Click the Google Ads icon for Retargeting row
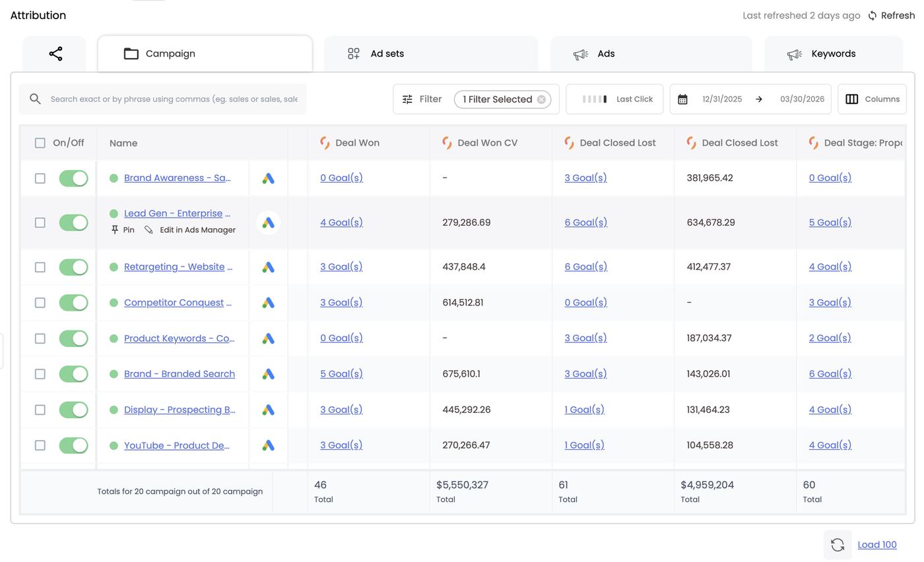The width and height of the screenshot is (924, 562). pos(268,267)
